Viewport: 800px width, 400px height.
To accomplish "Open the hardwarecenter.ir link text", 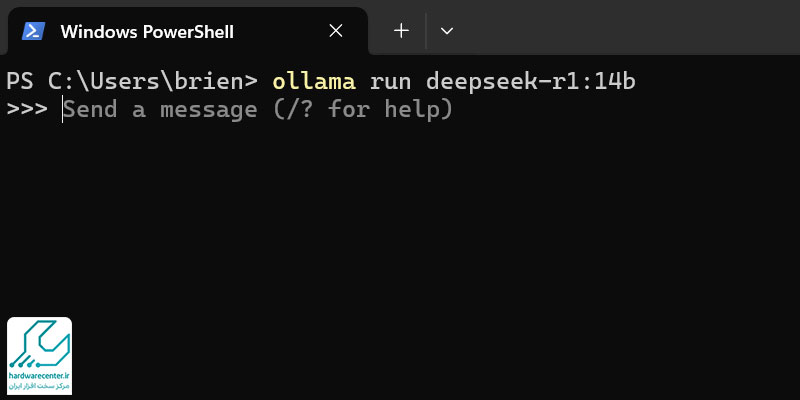I will coord(39,375).
